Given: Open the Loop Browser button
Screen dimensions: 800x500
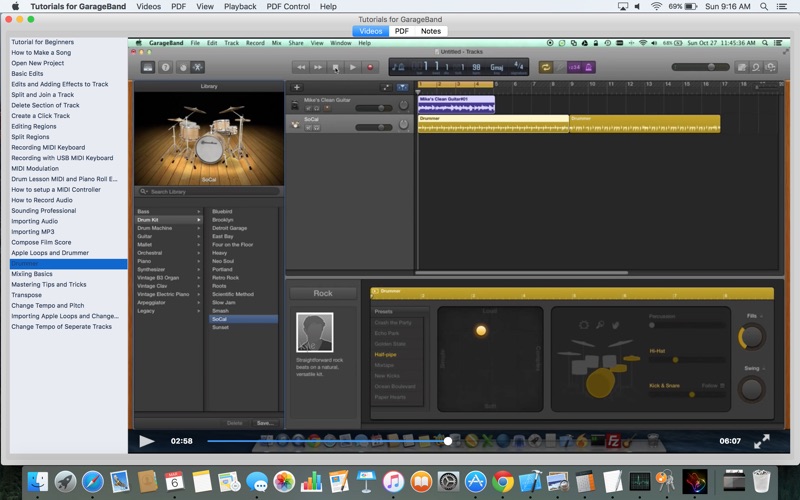Looking at the screenshot, I should [756, 67].
